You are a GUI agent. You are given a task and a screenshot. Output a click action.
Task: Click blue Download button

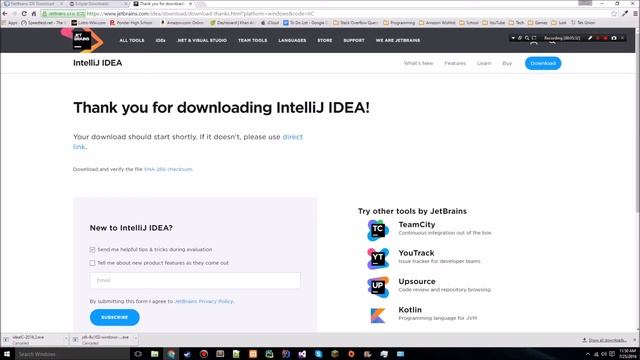pyautogui.click(x=543, y=63)
